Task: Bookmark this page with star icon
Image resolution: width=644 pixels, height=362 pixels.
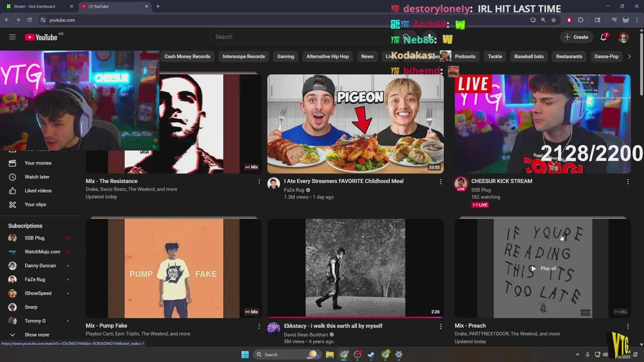Action: coord(553,20)
